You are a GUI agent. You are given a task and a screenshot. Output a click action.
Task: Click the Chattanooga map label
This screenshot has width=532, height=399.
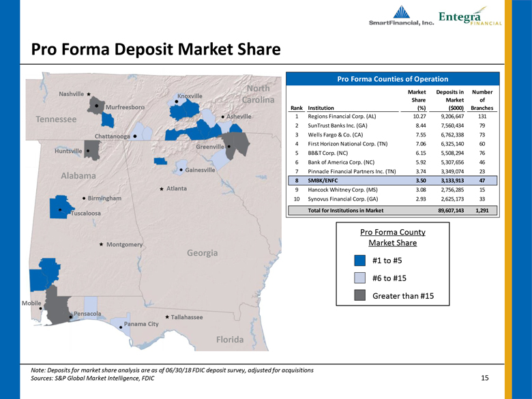coord(113,136)
